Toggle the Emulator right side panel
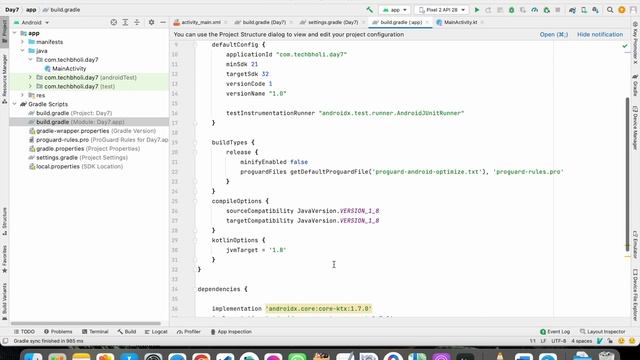This screenshot has height=360, width=640. [635, 244]
